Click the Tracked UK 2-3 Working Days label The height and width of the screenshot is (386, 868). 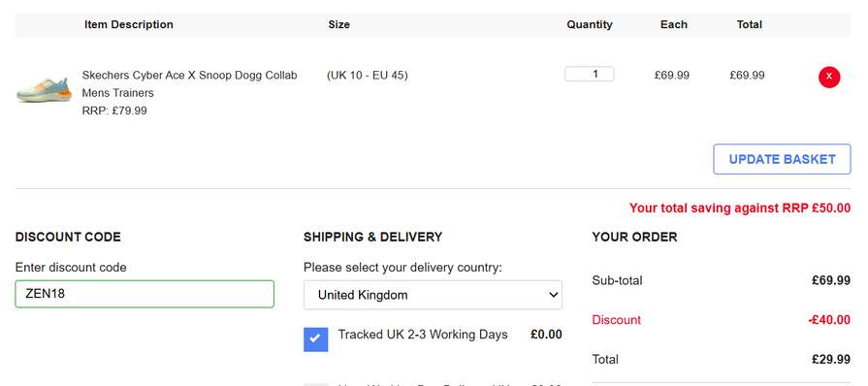[423, 335]
